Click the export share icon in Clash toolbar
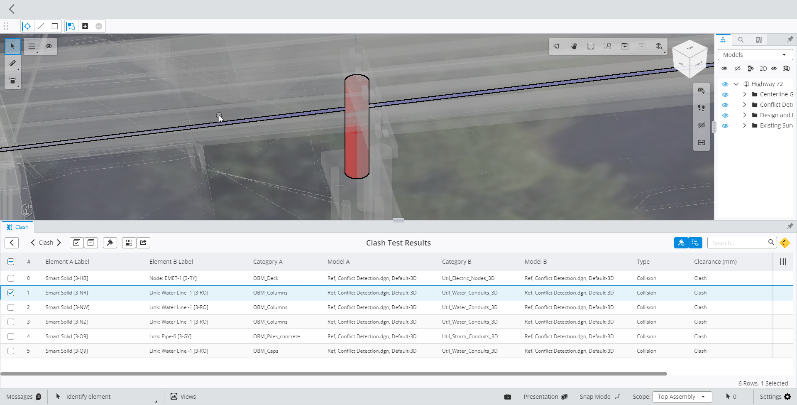The height and width of the screenshot is (405, 797). 143,243
